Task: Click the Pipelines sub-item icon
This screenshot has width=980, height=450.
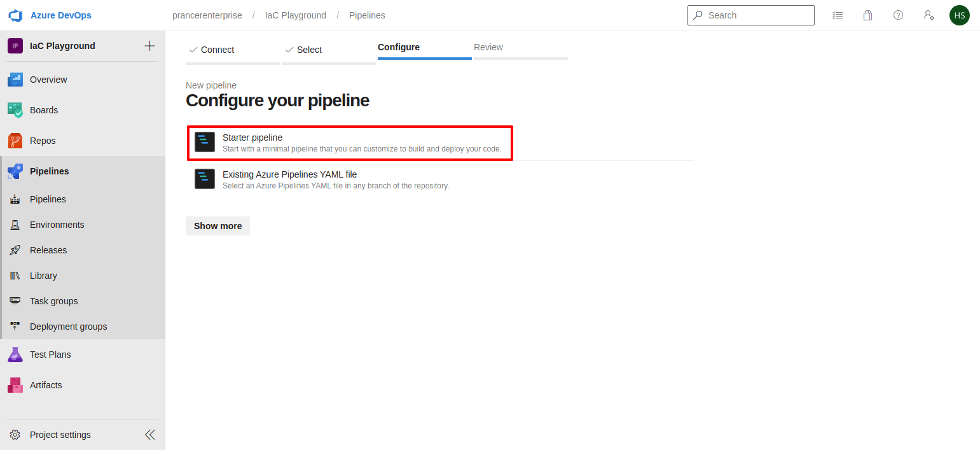Action: tap(15, 199)
